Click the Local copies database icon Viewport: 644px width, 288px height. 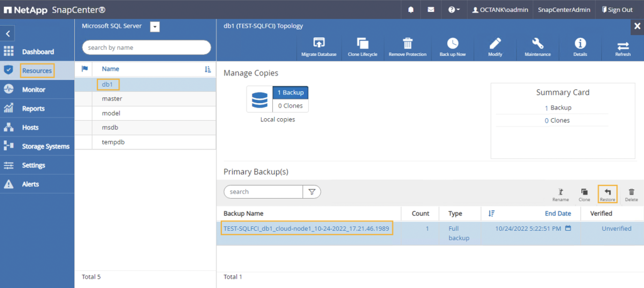tap(259, 99)
